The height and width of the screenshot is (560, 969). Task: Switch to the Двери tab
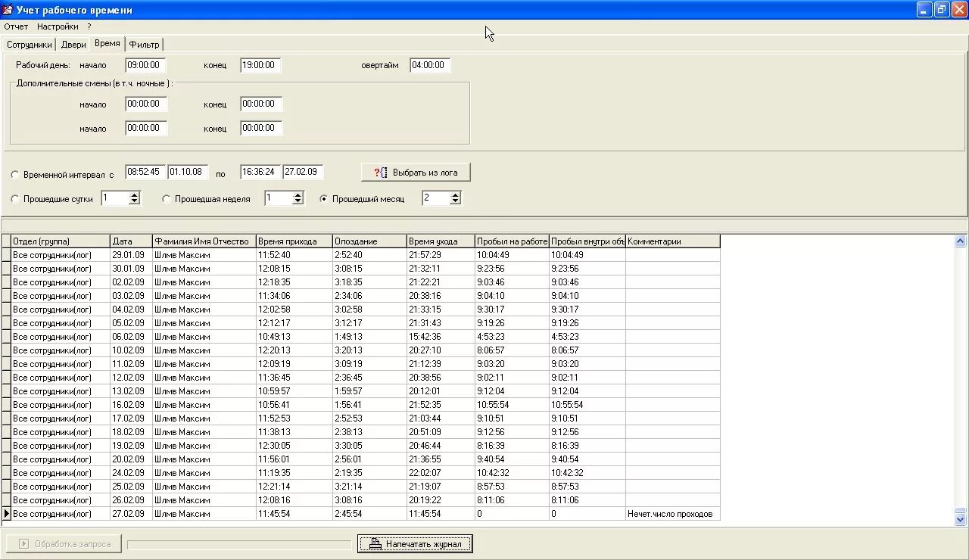pyautogui.click(x=73, y=45)
